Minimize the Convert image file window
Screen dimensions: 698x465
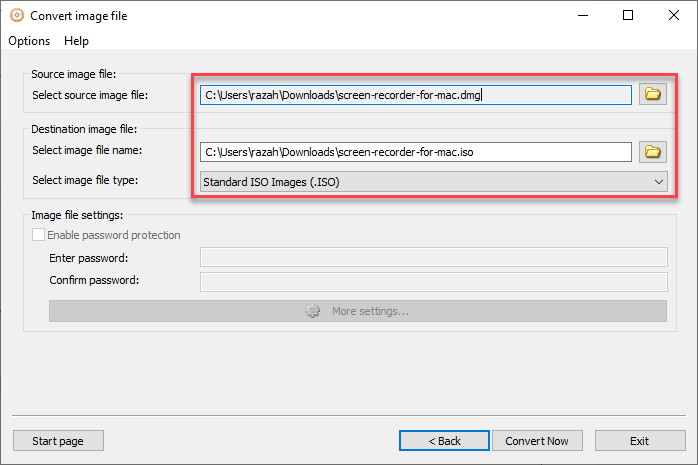[x=582, y=16]
